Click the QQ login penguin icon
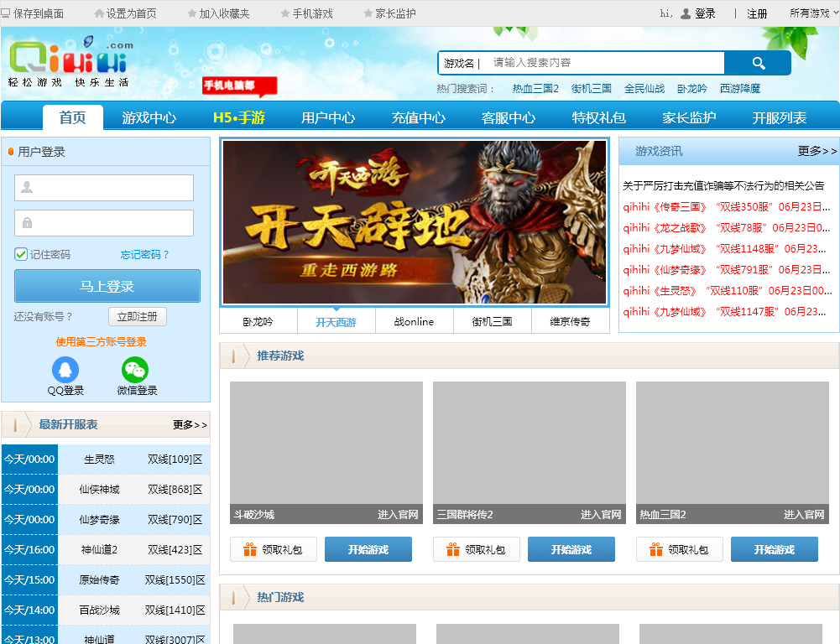 [65, 370]
